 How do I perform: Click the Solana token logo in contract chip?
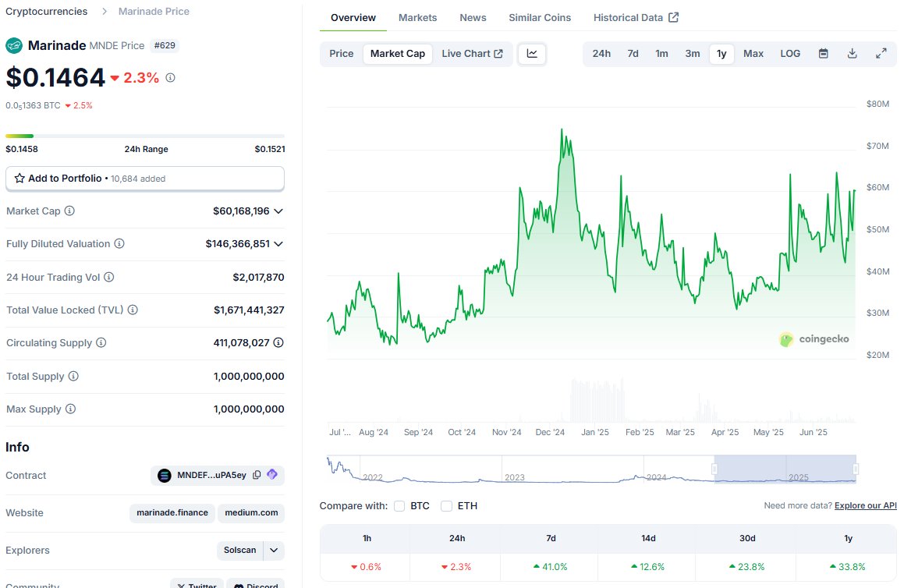tap(165, 476)
